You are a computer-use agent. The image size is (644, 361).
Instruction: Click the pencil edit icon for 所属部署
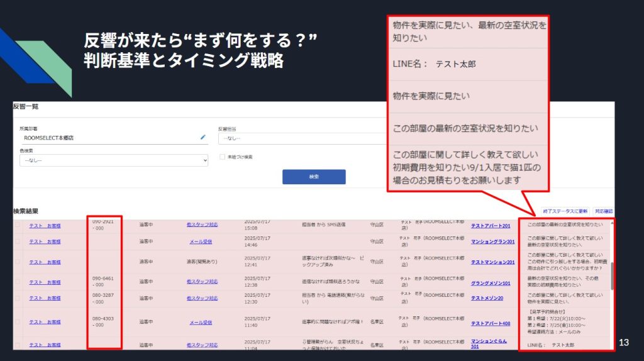click(x=203, y=137)
